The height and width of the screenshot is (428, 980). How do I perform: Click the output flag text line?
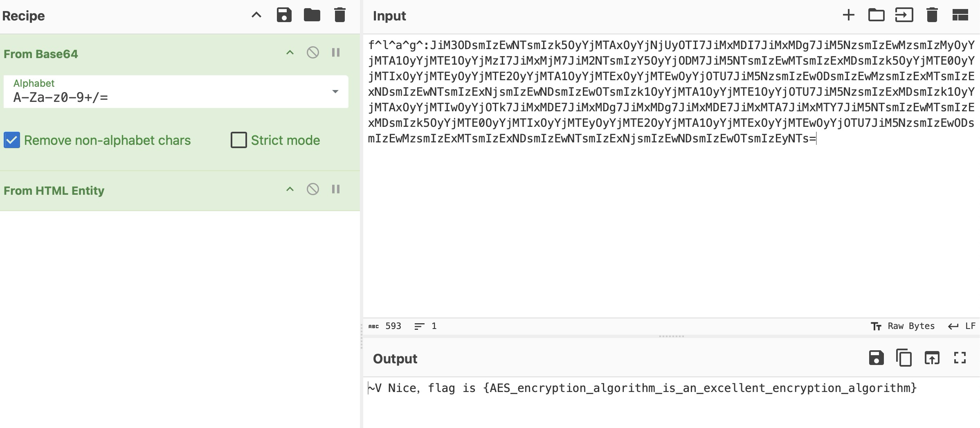pyautogui.click(x=642, y=388)
